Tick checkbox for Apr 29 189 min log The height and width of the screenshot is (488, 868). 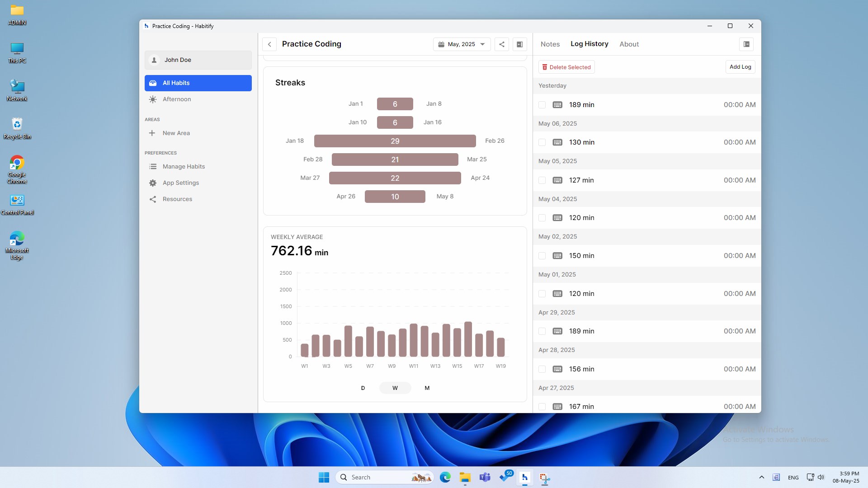pos(542,331)
